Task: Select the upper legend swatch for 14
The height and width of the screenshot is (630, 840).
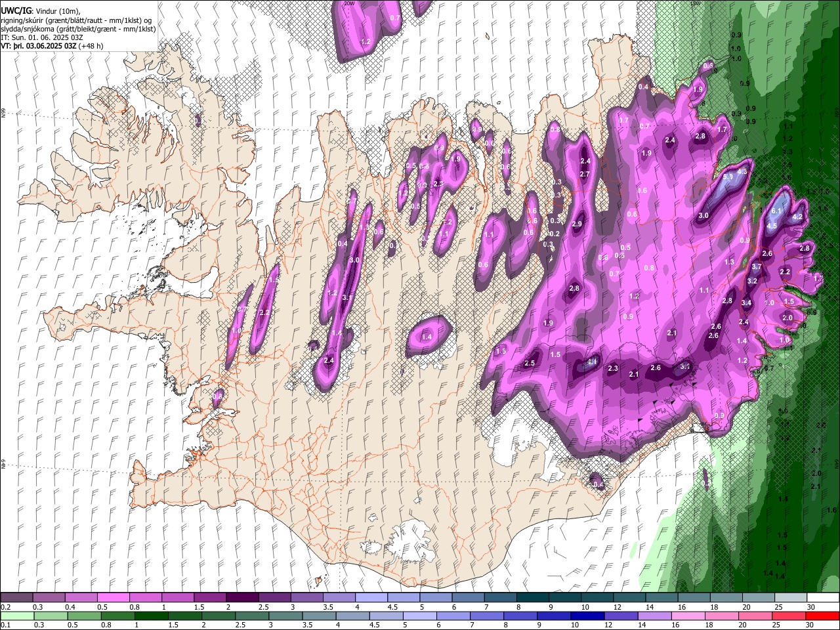Action: 661,598
